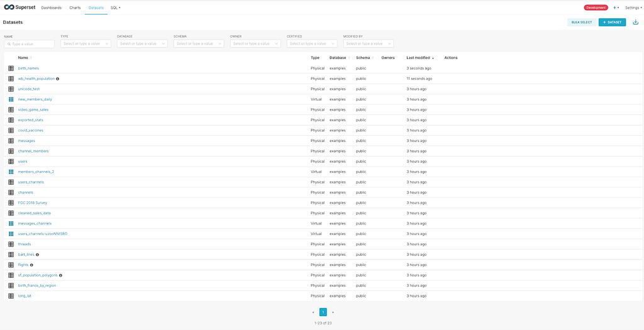Click the export download icon
This screenshot has width=644, height=330.
635,22
